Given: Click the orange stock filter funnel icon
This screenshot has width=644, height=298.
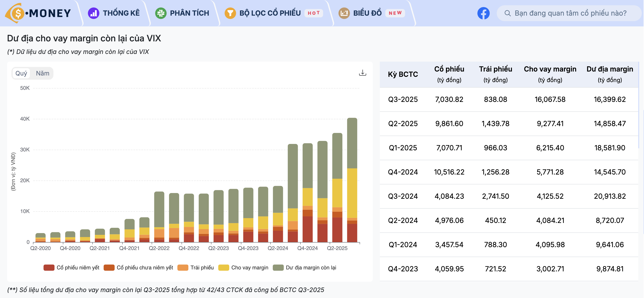Looking at the screenshot, I should [x=230, y=13].
